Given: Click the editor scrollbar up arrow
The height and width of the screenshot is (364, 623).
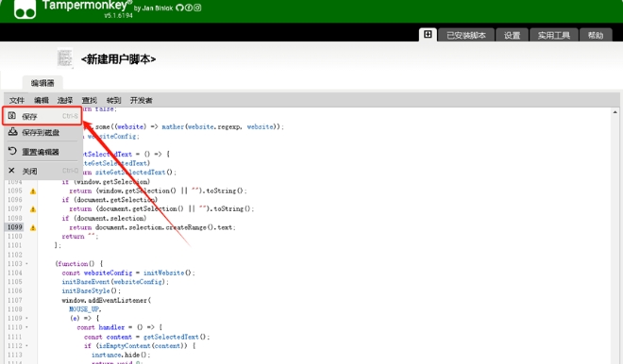Looking at the screenshot, I should tap(615, 112).
